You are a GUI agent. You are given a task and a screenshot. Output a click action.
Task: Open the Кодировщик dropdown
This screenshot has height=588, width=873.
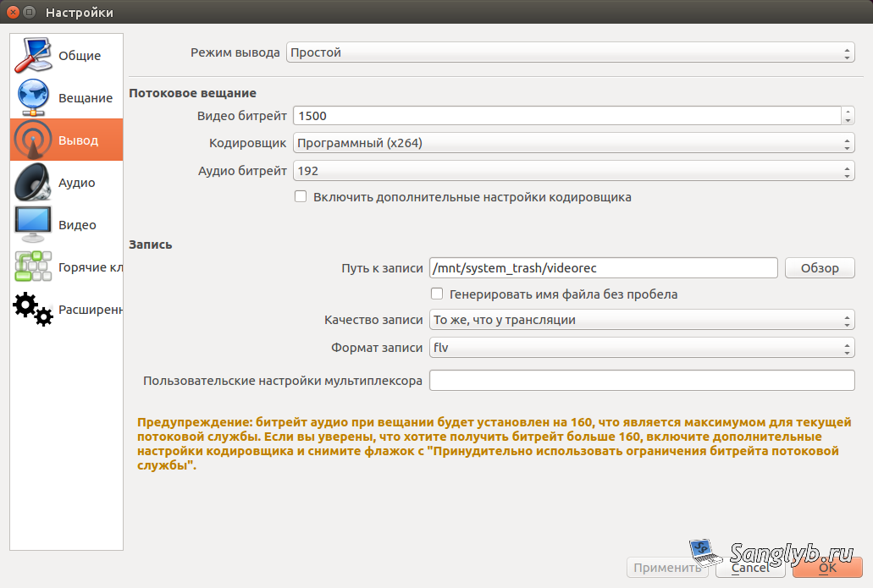click(x=574, y=143)
